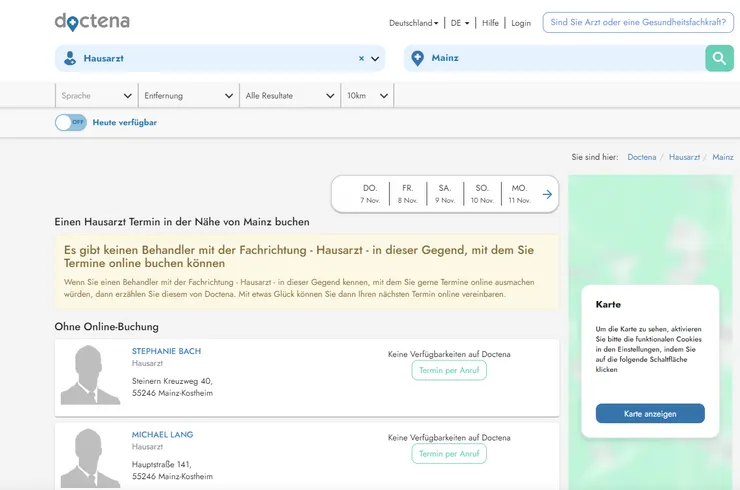The height and width of the screenshot is (490, 740).
Task: Clear the Hausarzt specialty field with X
Action: [361, 59]
